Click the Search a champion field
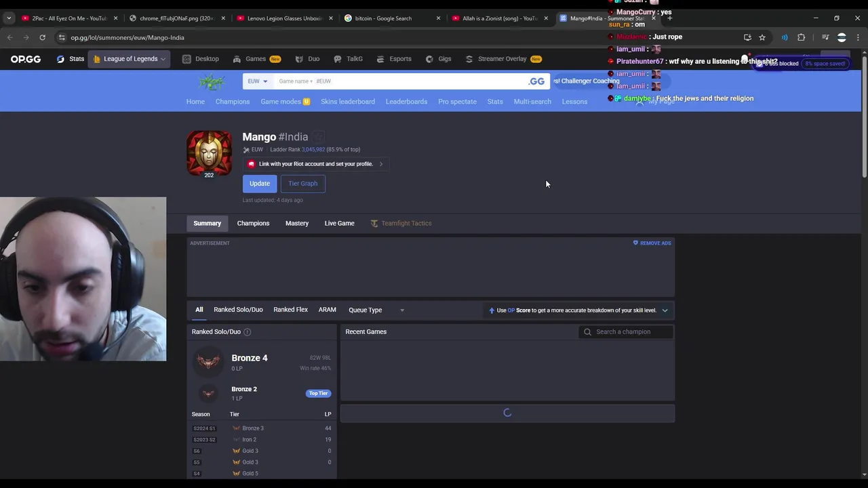The image size is (868, 488). [627, 332]
